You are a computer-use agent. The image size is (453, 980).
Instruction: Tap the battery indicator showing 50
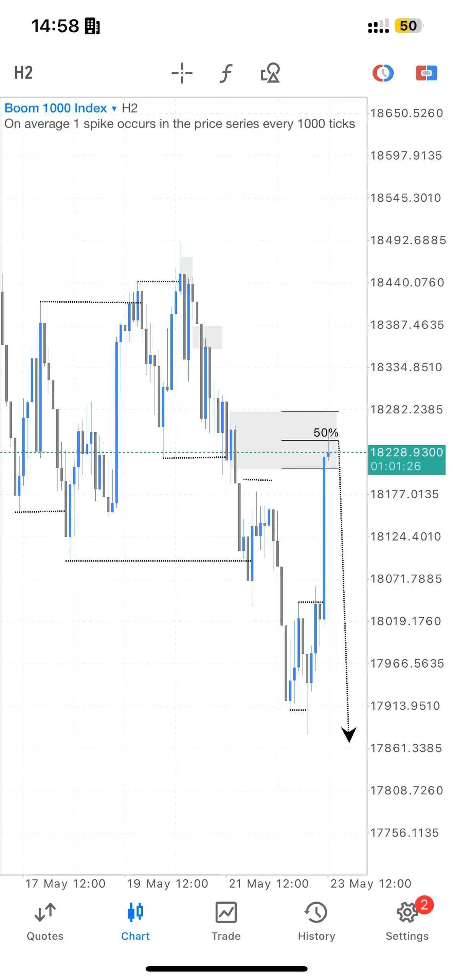(x=409, y=26)
